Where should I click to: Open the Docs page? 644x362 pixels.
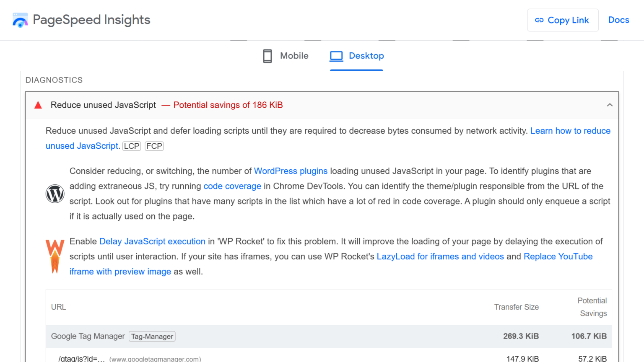618,20
